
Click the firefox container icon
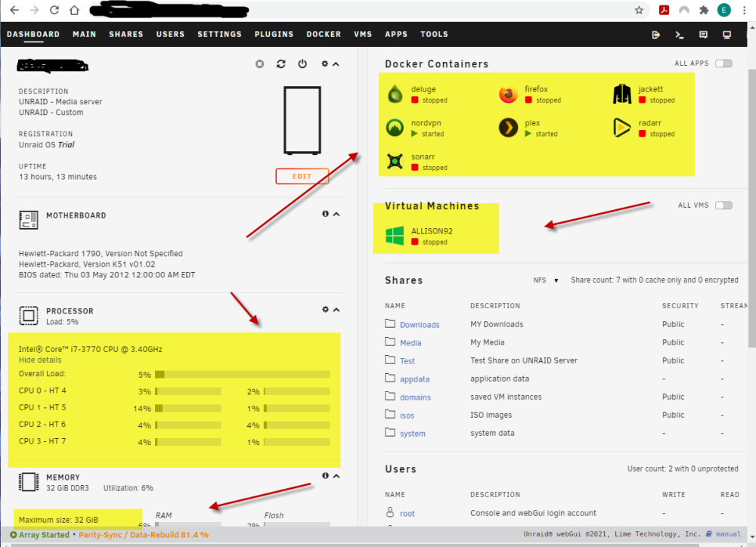[x=508, y=94]
